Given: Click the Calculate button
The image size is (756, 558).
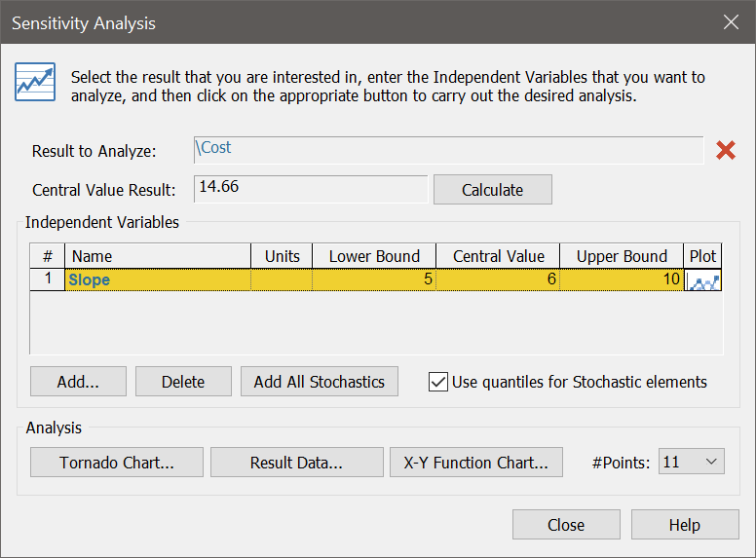Looking at the screenshot, I should [492, 190].
